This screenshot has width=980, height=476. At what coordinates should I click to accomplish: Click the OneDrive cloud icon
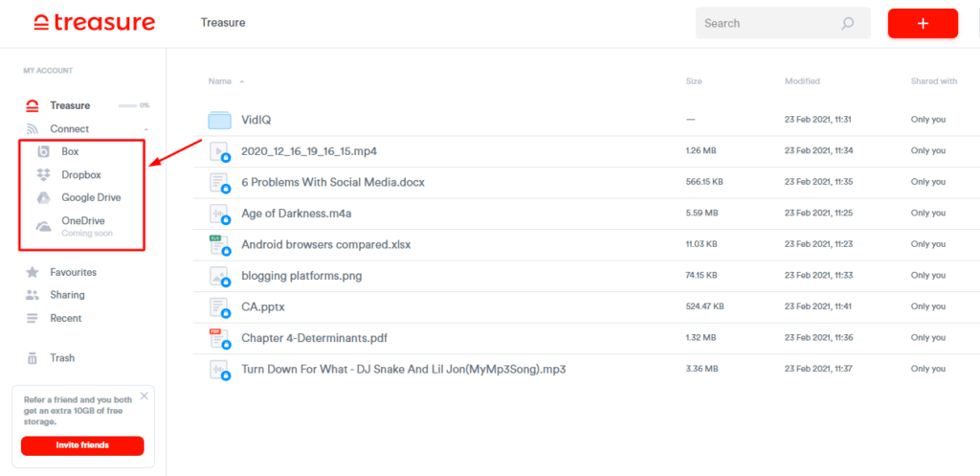click(43, 226)
